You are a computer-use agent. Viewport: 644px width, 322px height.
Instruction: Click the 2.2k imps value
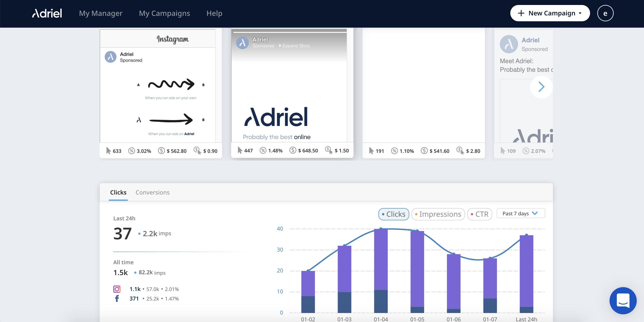pos(157,233)
